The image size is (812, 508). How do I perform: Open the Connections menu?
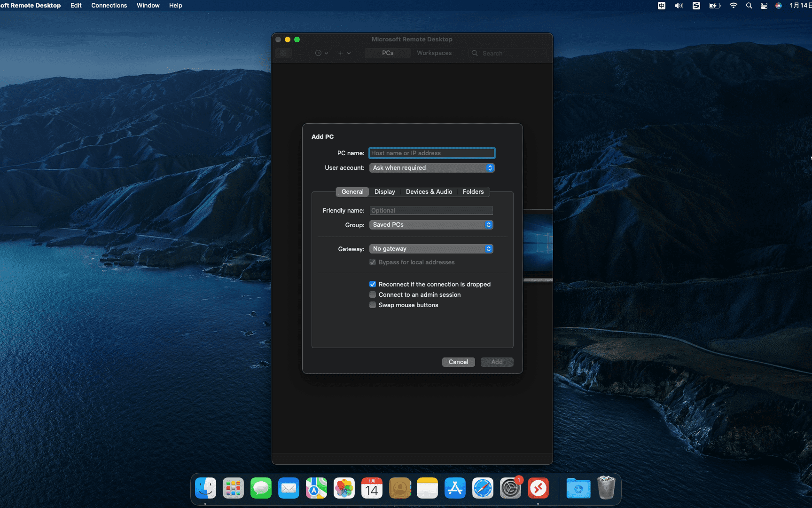pyautogui.click(x=109, y=6)
